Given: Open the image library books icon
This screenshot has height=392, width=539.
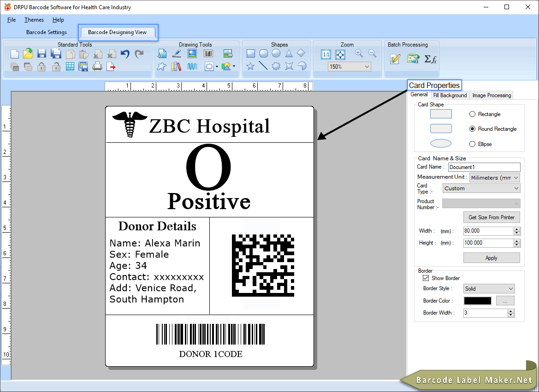Looking at the screenshot, I should [176, 66].
